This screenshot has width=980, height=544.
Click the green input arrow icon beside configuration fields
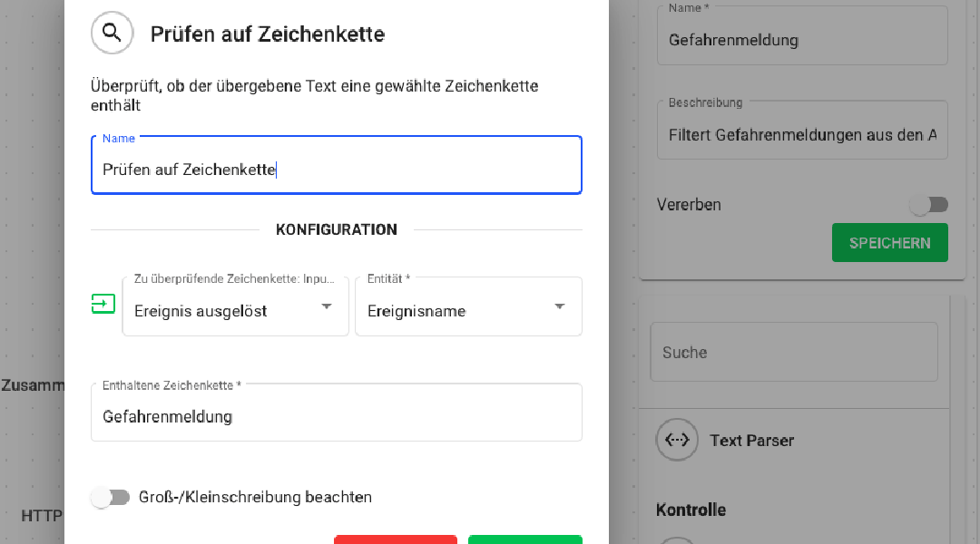(x=103, y=304)
